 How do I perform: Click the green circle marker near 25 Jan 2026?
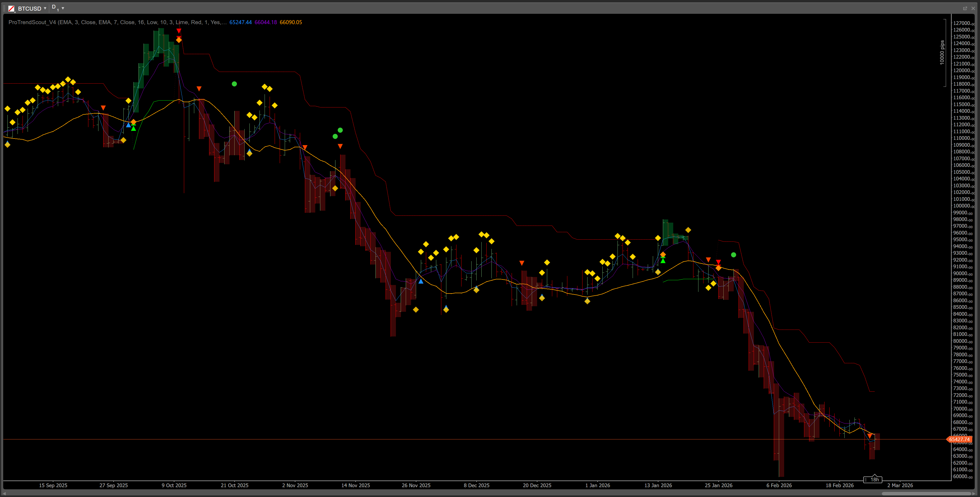[x=733, y=255]
